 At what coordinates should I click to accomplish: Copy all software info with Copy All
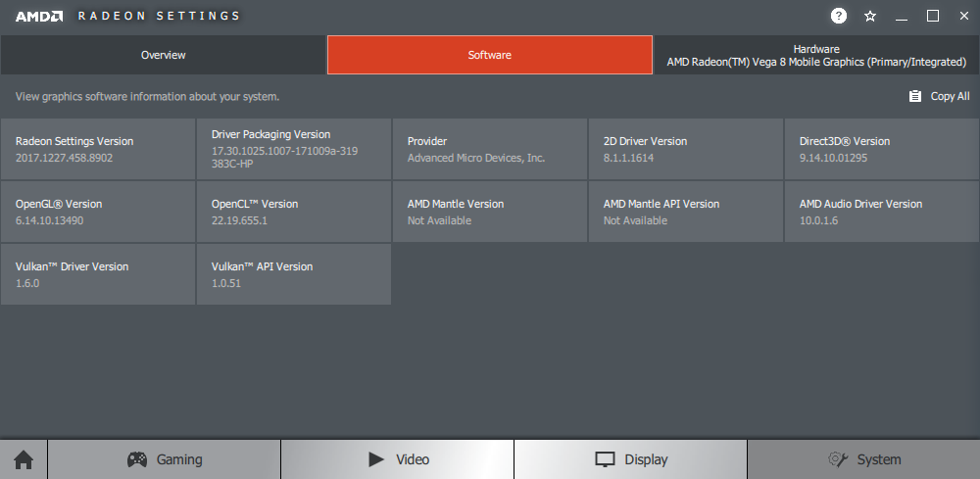click(940, 96)
